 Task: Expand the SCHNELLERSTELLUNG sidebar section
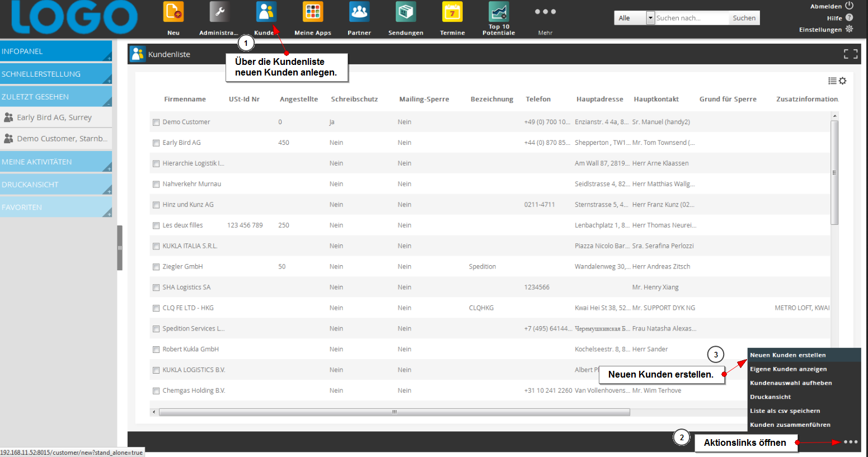(x=56, y=74)
